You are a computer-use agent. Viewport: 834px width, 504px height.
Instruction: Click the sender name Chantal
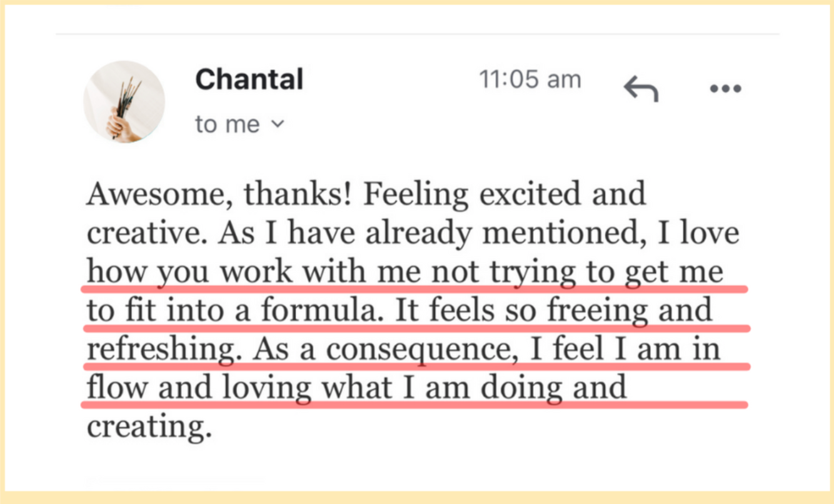click(249, 80)
